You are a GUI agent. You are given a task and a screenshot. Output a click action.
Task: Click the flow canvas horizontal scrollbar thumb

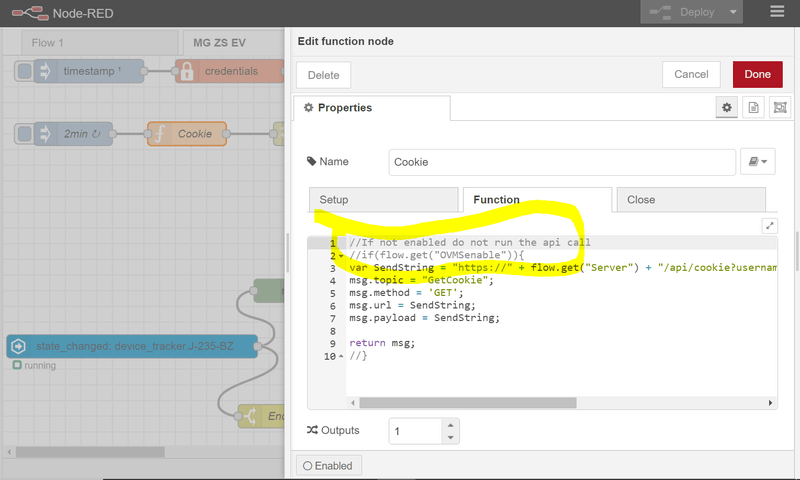tap(90, 452)
